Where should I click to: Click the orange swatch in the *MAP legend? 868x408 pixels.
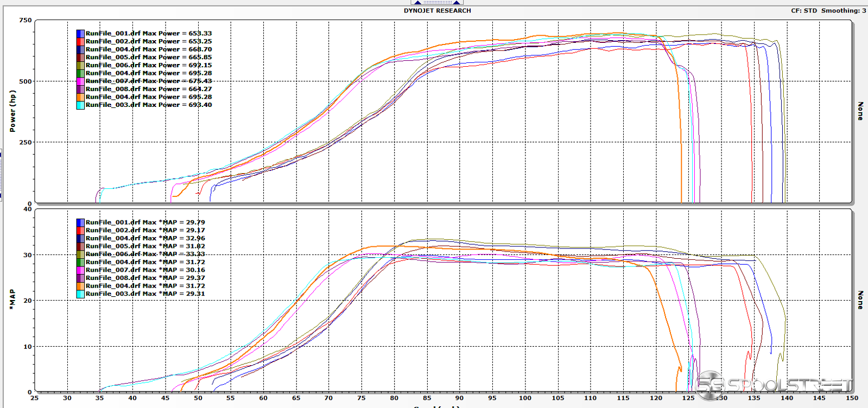80,286
